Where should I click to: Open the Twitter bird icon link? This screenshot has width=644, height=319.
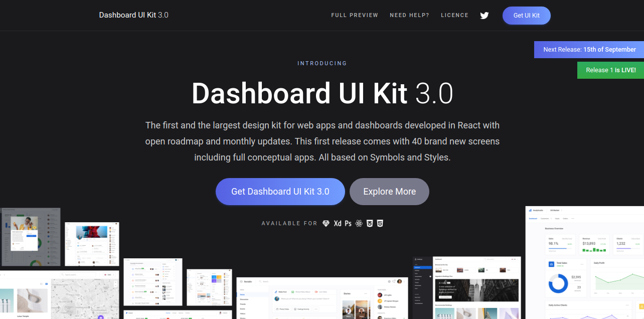tap(484, 16)
